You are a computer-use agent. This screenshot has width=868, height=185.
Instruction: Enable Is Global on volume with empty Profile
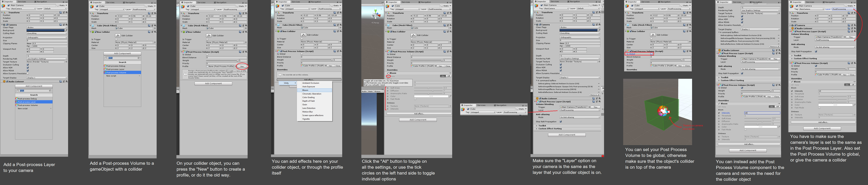(x=208, y=54)
